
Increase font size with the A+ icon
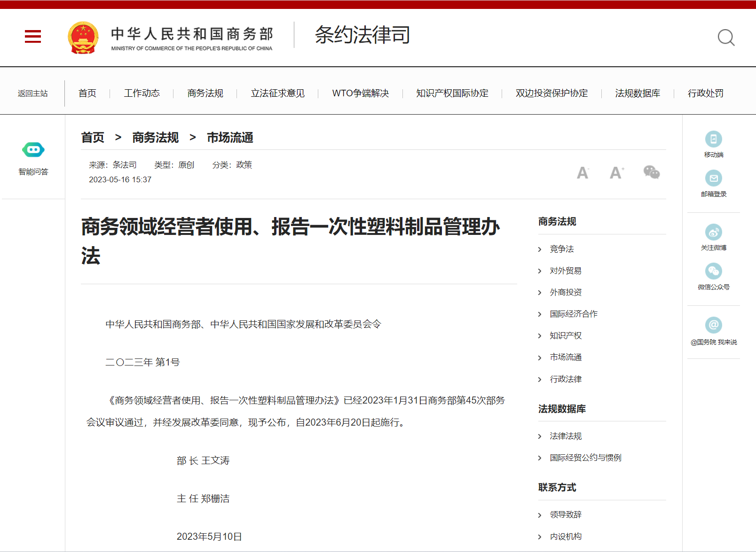[616, 173]
